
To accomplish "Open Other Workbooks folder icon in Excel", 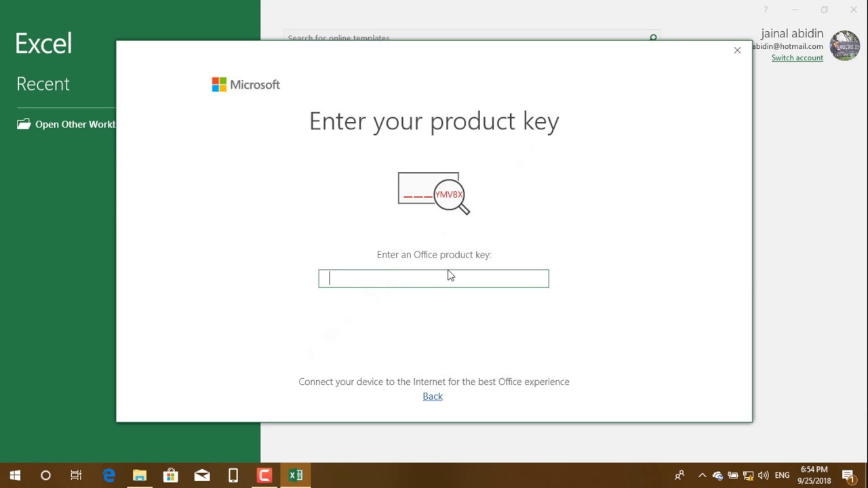I will point(24,124).
